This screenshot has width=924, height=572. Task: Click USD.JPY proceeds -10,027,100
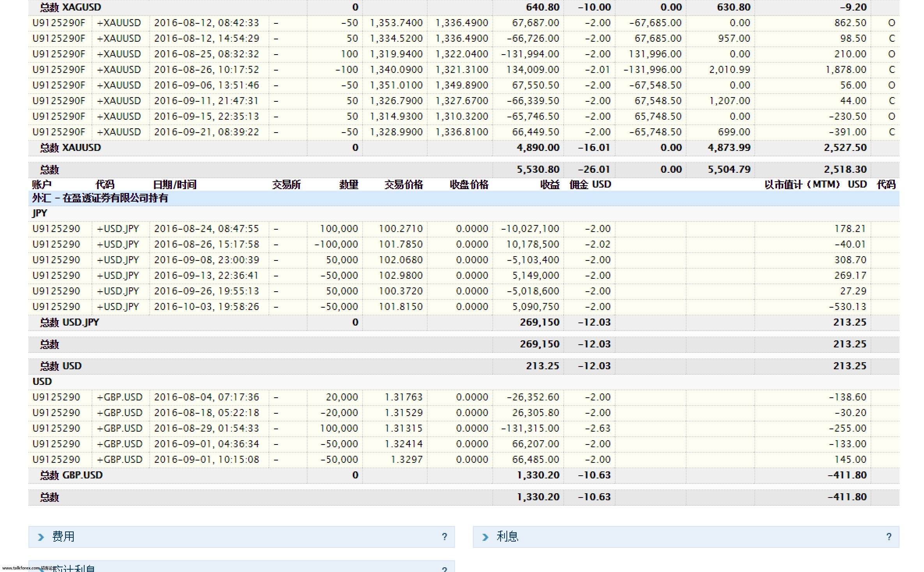[x=530, y=229]
